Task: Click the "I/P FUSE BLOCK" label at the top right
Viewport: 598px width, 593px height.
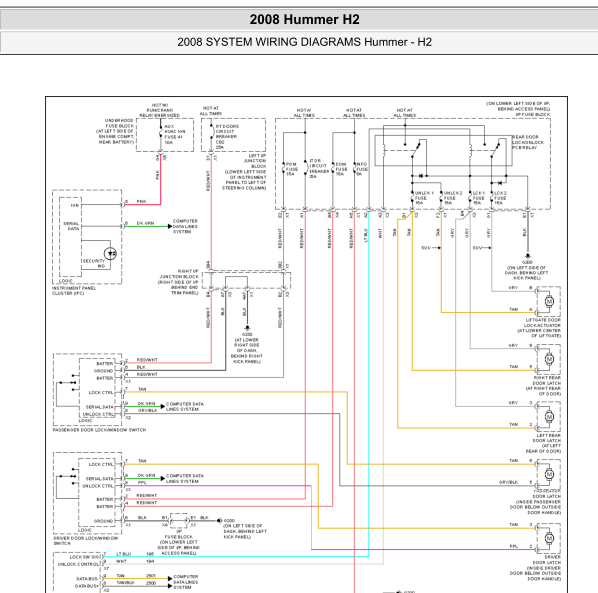Action: 533,114
